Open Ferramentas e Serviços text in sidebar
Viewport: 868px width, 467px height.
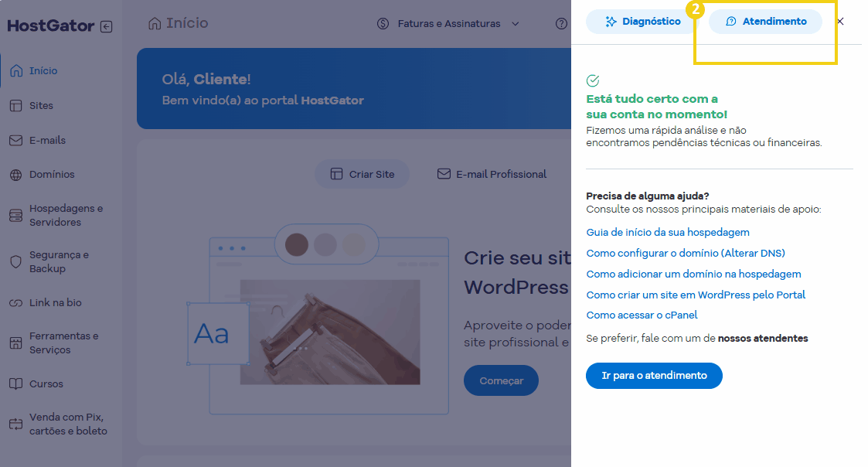point(63,343)
